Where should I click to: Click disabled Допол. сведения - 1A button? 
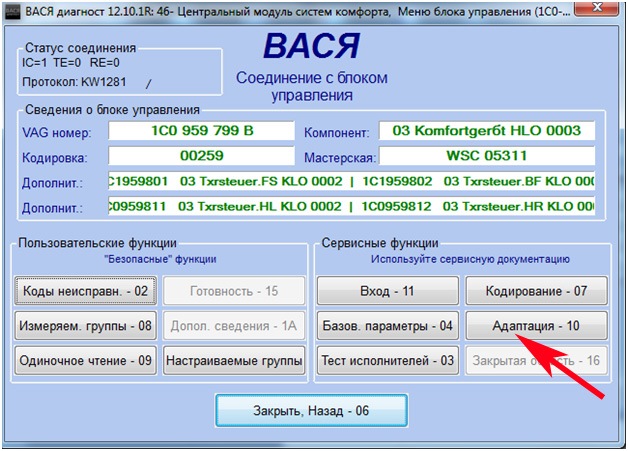click(x=234, y=325)
